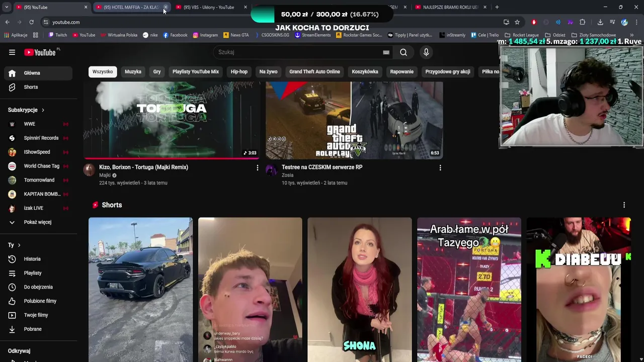Image resolution: width=644 pixels, height=362 pixels.
Task: Select the Grand Theft Auto Online chip
Action: 314,72
